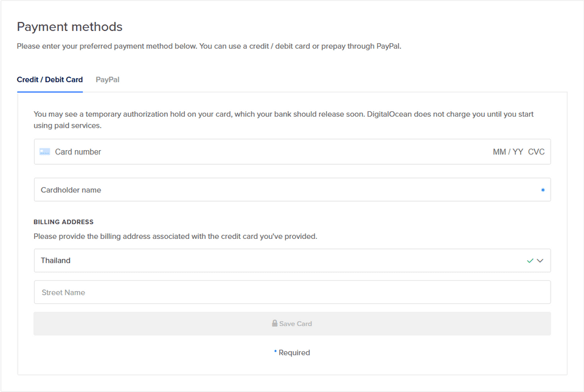Click the temporary authorization hold notice

(x=283, y=120)
